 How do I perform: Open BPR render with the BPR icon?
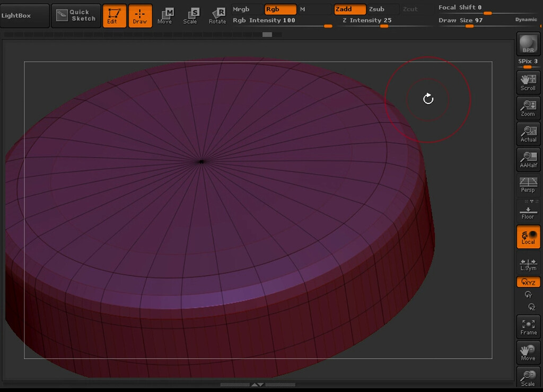pyautogui.click(x=528, y=45)
